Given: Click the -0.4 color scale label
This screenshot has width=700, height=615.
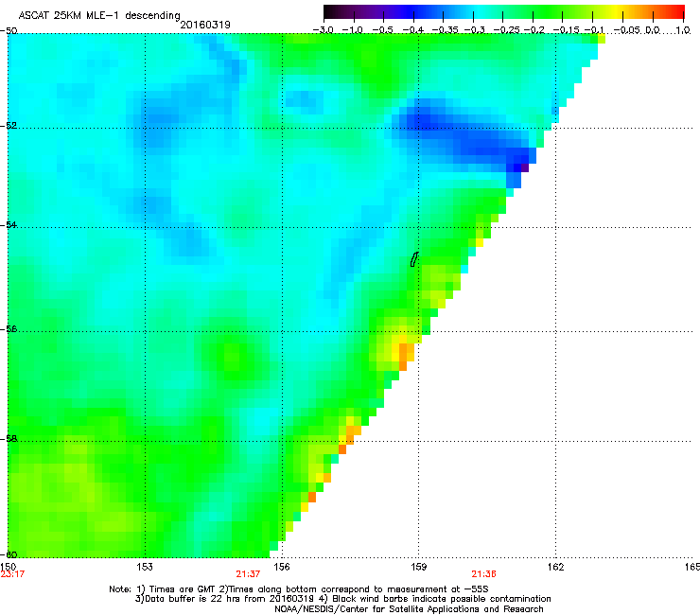Looking at the screenshot, I should 412,30.
